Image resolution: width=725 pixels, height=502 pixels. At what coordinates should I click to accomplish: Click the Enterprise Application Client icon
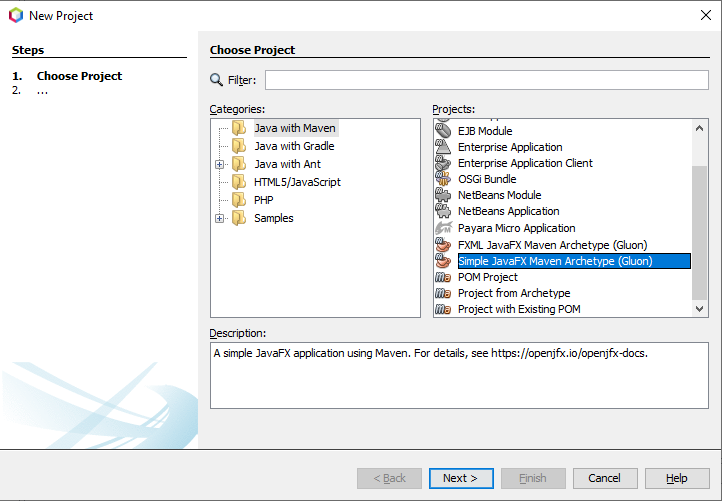click(443, 163)
